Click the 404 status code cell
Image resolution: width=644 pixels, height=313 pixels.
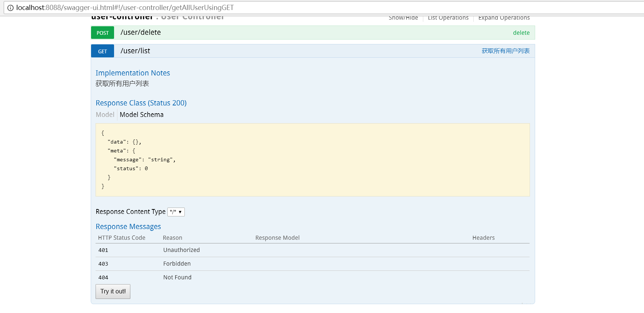tap(103, 278)
